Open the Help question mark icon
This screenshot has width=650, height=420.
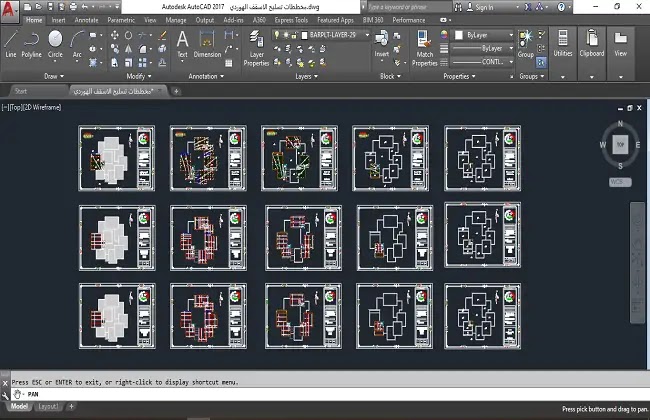point(561,7)
